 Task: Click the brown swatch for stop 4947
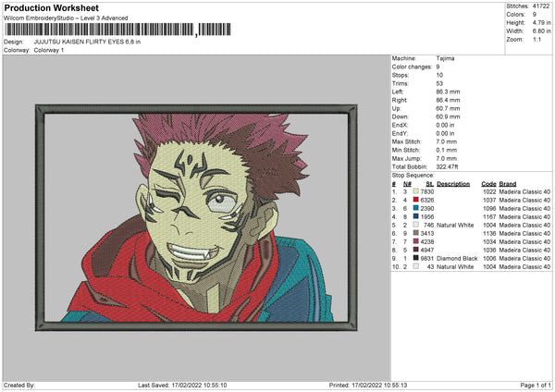[415, 250]
